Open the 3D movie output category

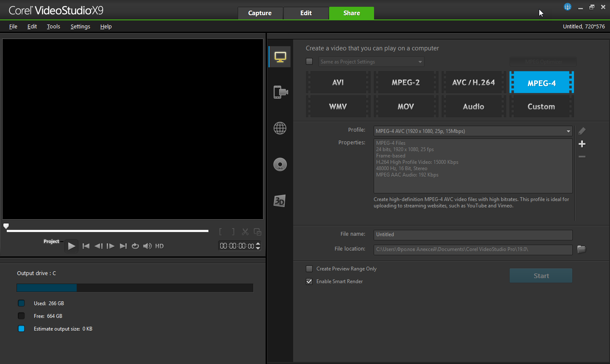[280, 201]
